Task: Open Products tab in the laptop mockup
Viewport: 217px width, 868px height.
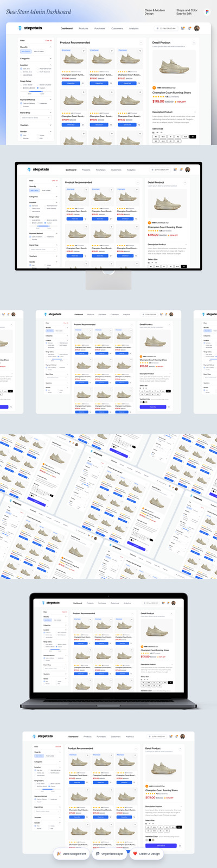Action: tap(90, 603)
